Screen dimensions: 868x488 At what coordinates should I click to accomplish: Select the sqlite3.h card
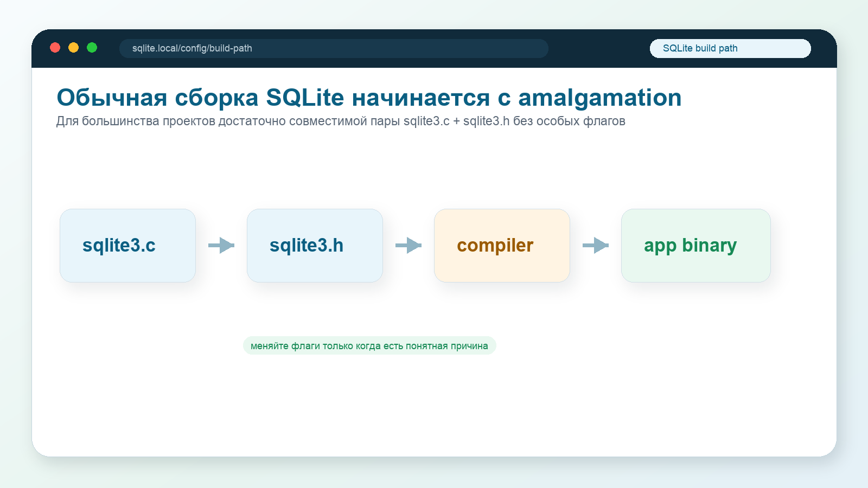coord(315,246)
